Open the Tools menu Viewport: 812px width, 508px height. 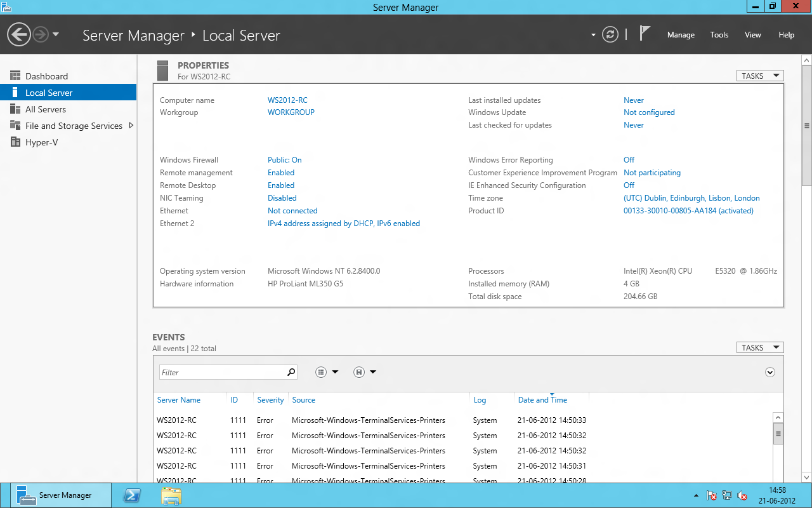[719, 35]
